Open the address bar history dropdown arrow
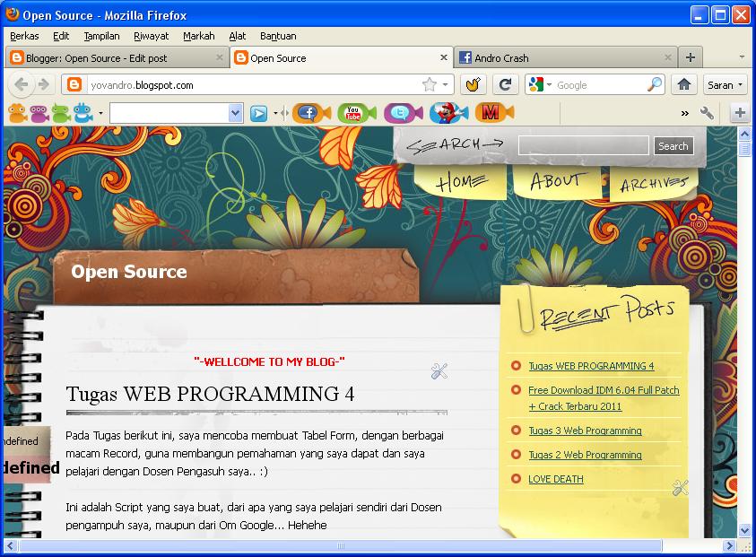Screen dimensions: 756x557 [446, 85]
